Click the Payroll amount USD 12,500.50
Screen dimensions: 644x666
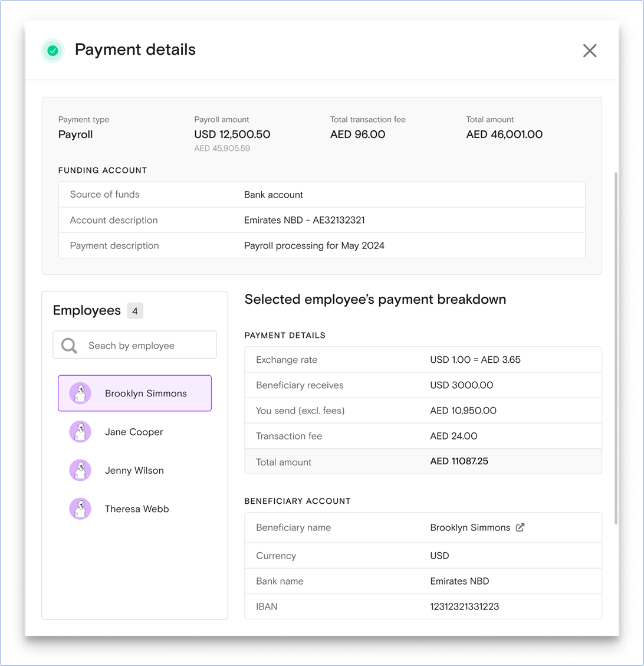[232, 134]
